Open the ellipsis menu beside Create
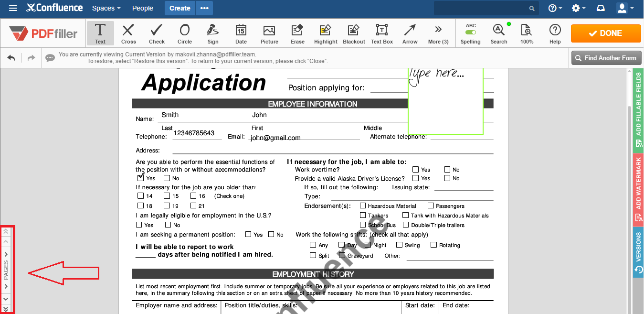The width and height of the screenshot is (644, 314). pos(204,8)
